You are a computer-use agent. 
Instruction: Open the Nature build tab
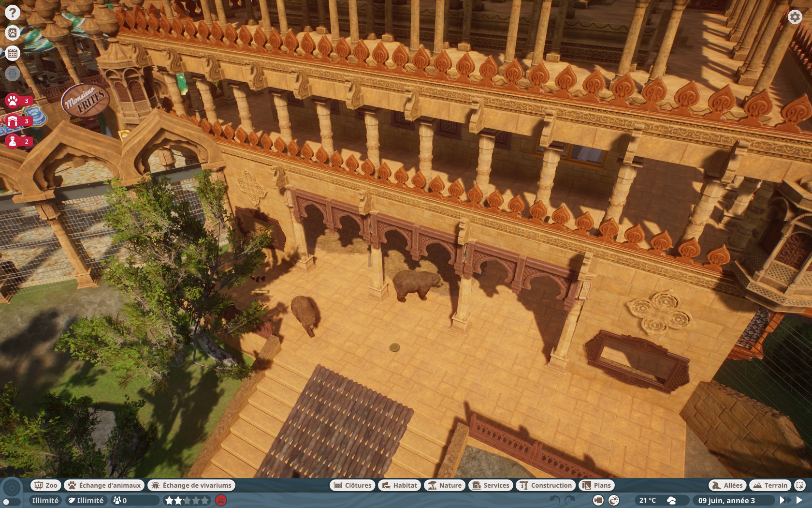pos(445,485)
